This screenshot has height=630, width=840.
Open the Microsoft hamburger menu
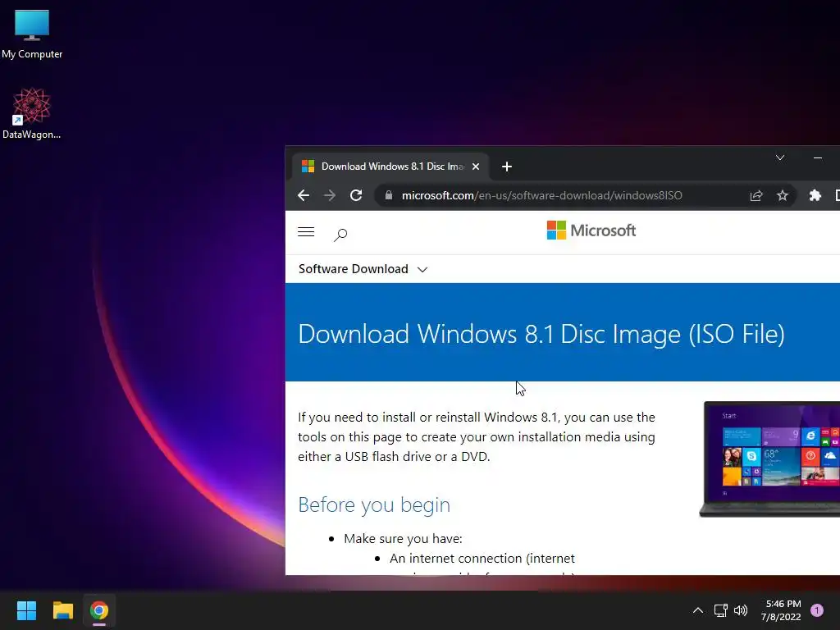click(306, 232)
